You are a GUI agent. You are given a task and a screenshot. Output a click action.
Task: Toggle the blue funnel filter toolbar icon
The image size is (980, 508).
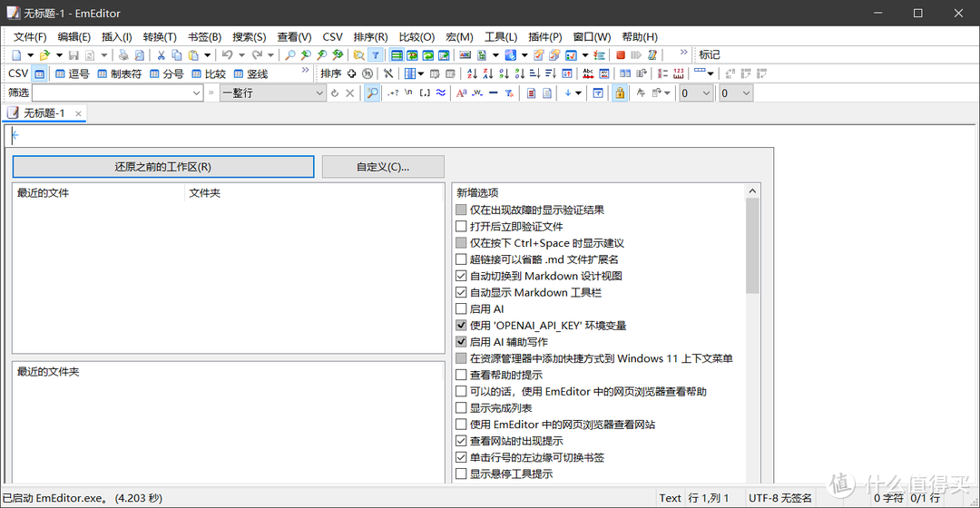click(376, 55)
